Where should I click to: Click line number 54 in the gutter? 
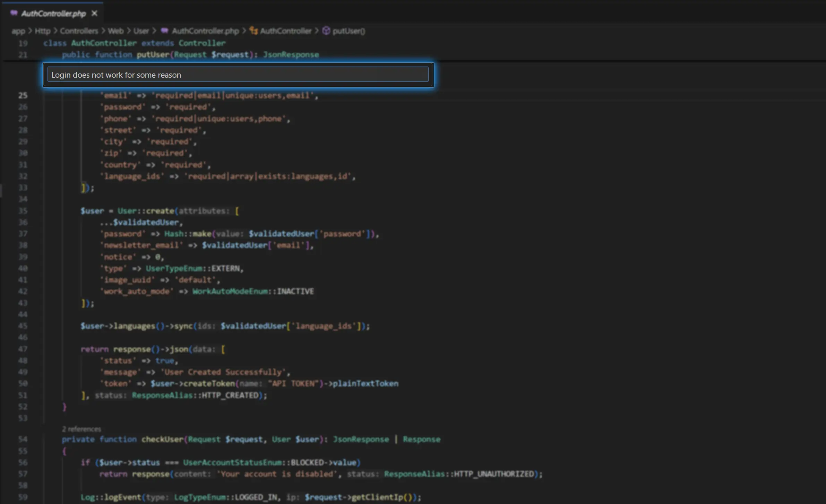(23, 440)
